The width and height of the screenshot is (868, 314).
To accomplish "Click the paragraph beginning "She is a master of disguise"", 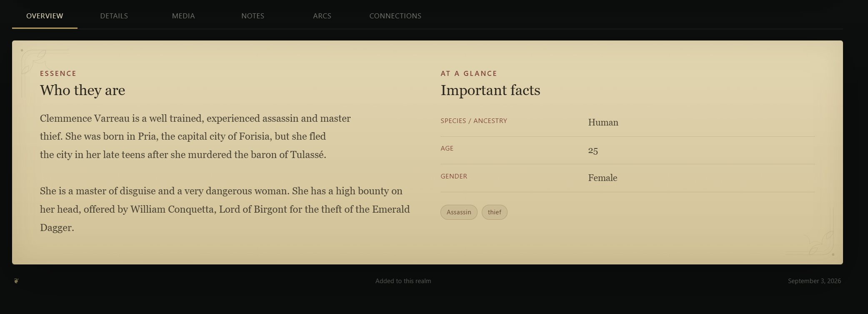I will point(225,209).
